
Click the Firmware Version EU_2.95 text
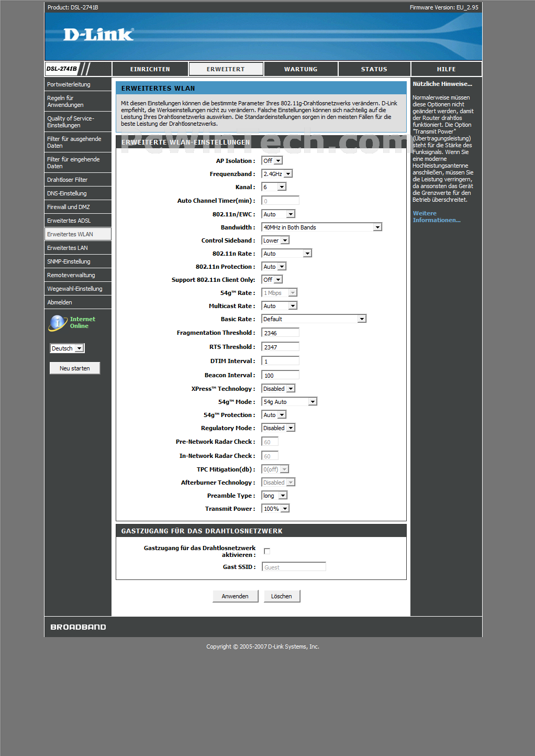(444, 7)
